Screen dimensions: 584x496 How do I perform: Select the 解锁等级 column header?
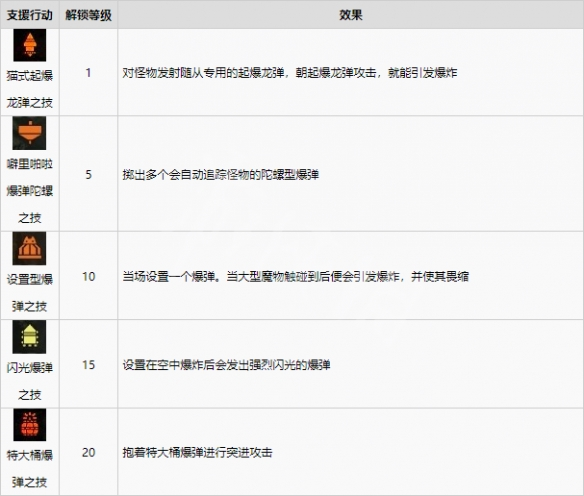(x=88, y=15)
